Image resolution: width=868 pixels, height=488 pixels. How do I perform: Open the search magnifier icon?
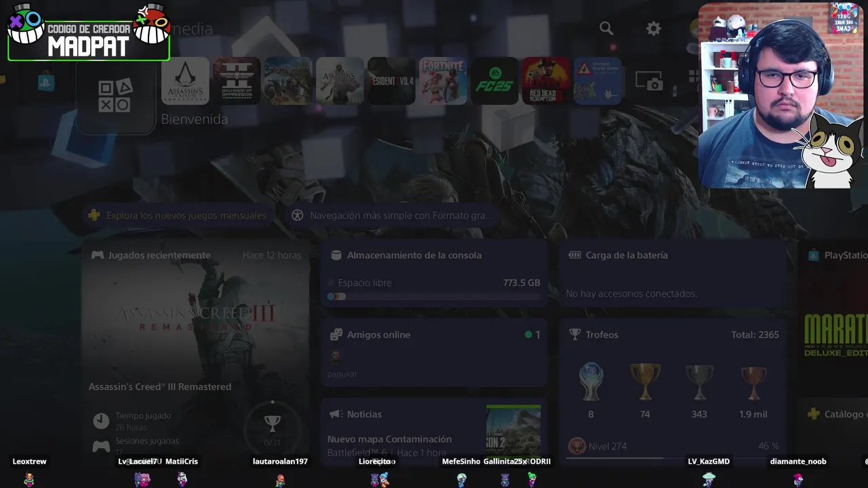click(x=606, y=28)
